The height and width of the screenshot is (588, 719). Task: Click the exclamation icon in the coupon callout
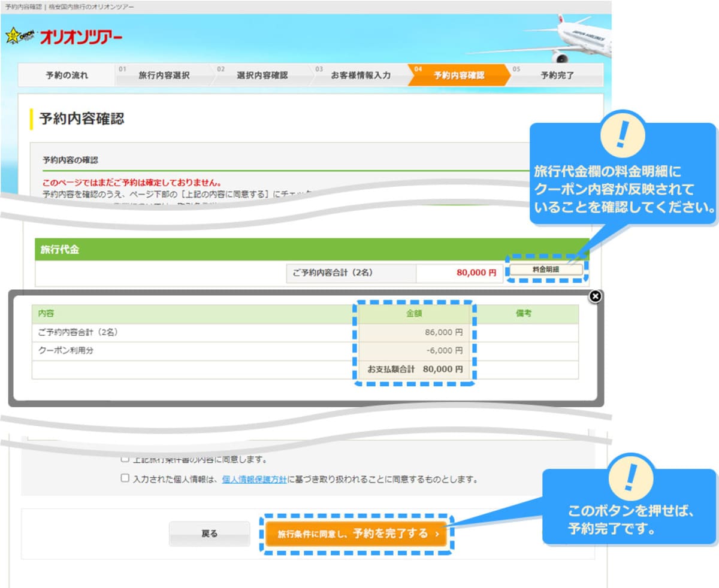pyautogui.click(x=622, y=137)
